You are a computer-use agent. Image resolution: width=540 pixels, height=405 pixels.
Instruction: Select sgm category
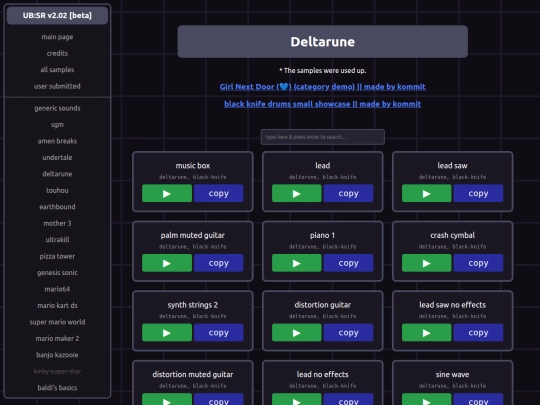click(57, 125)
